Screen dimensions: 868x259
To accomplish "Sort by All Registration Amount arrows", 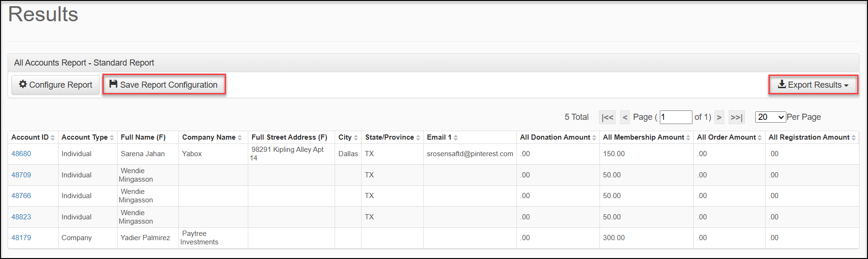I will (x=854, y=138).
